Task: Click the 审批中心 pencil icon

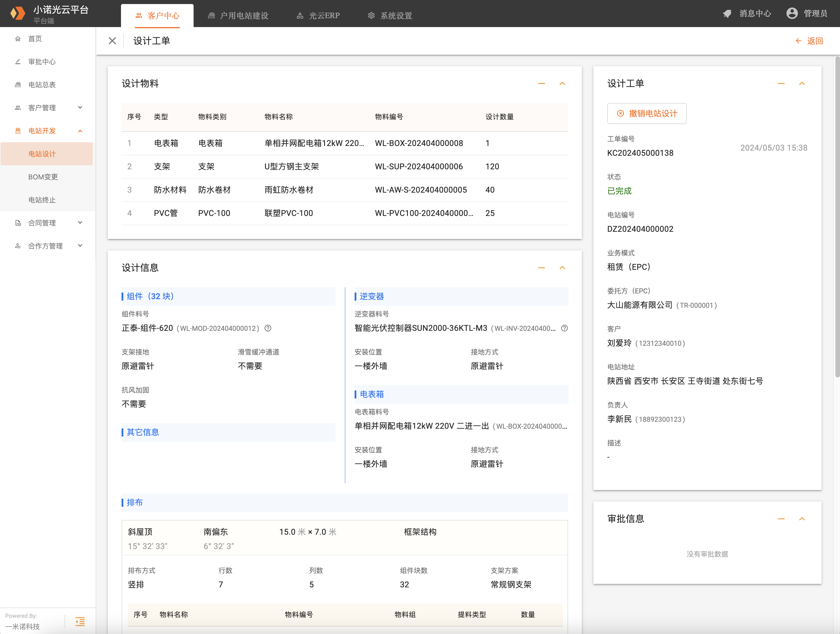Action: [x=18, y=62]
